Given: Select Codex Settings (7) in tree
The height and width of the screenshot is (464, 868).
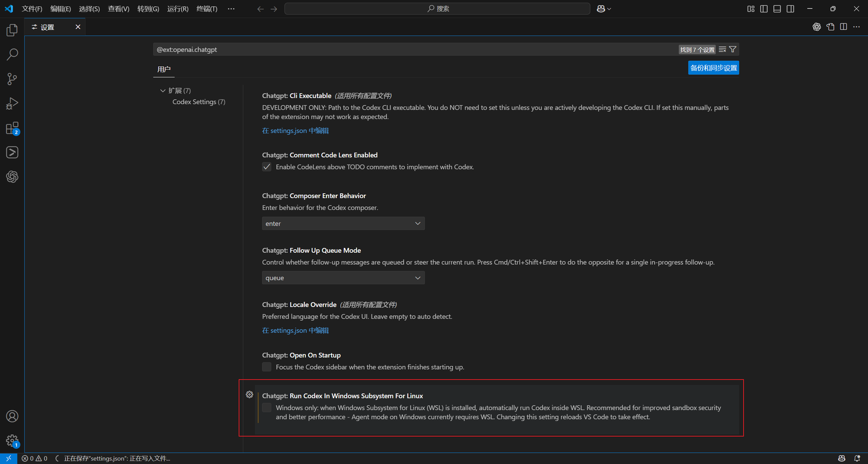Looking at the screenshot, I should click(x=199, y=102).
